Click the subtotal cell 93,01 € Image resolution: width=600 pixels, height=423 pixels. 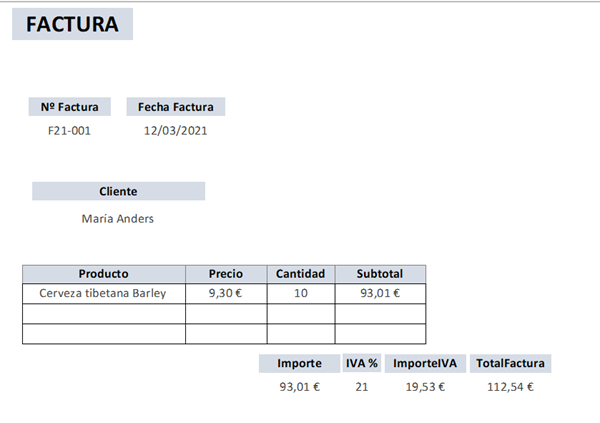click(x=380, y=294)
